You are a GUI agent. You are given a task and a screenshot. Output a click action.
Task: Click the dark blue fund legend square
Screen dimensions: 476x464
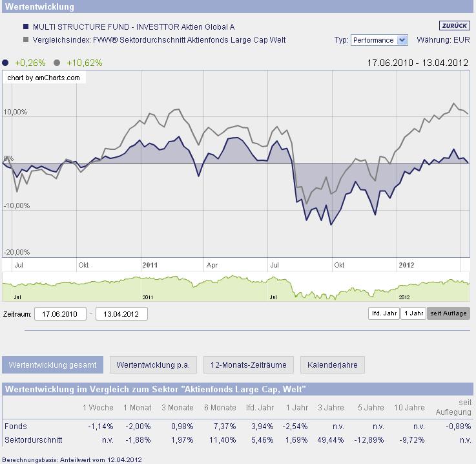point(26,27)
